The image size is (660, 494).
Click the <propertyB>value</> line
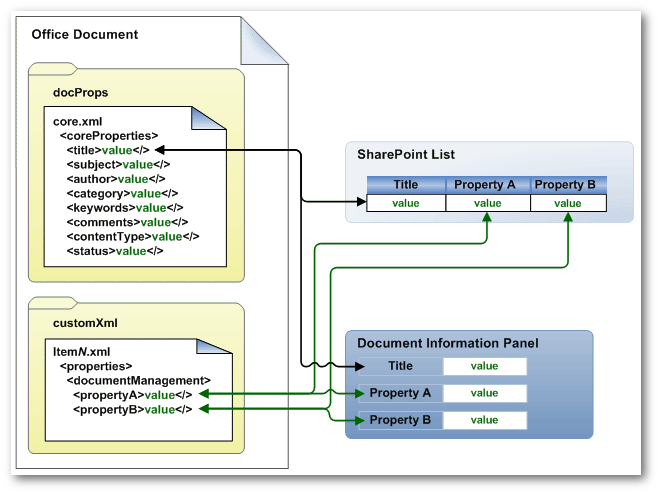tap(133, 409)
